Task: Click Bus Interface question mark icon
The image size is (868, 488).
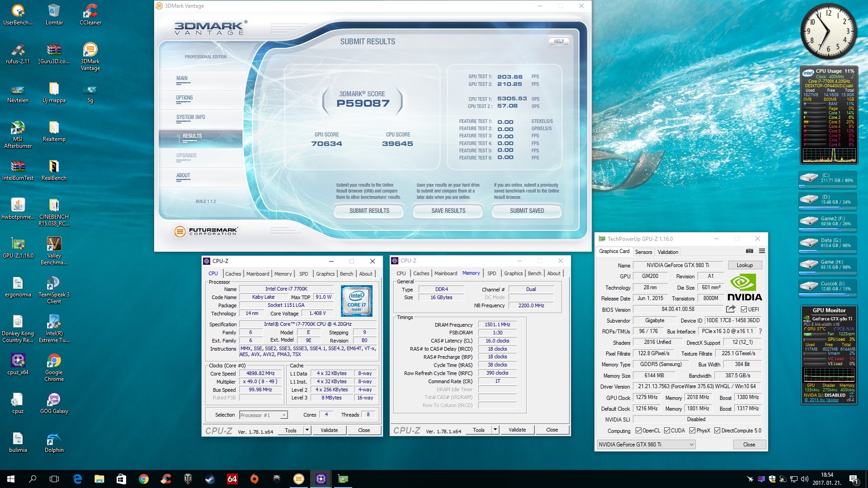Action: (x=760, y=331)
